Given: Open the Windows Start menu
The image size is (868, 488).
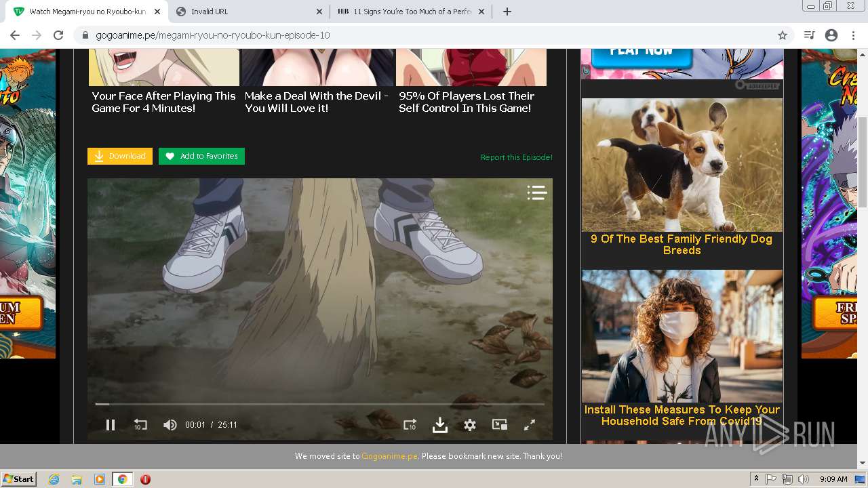Looking at the screenshot, I should click(19, 479).
